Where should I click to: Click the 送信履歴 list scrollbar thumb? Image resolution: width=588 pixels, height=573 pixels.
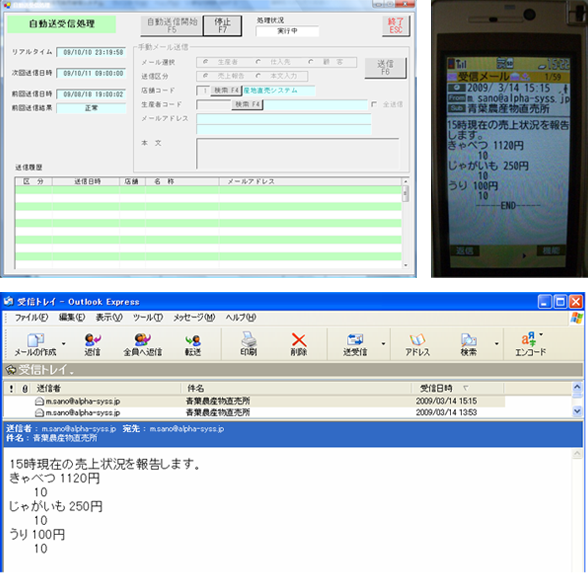(405, 194)
